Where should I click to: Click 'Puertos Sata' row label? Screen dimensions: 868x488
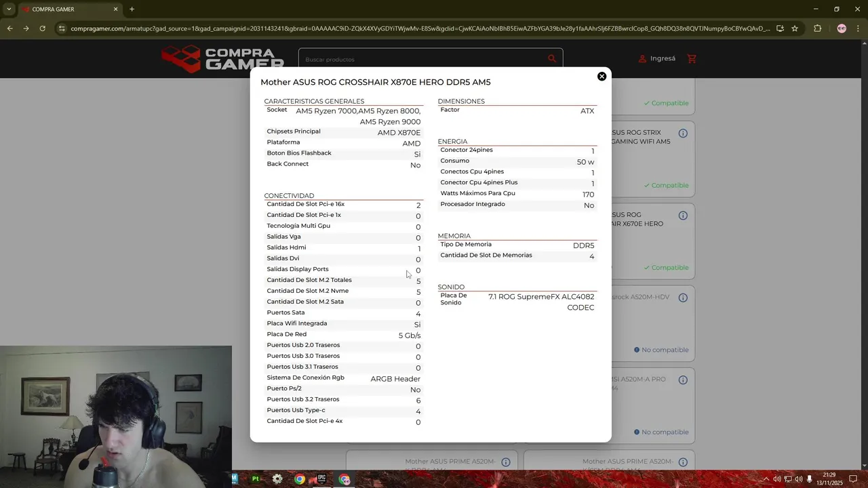[286, 312]
